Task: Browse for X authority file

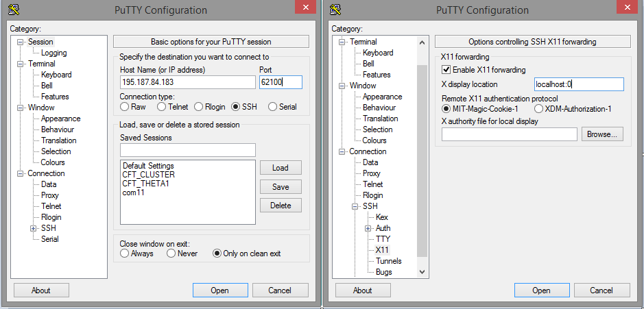Action: pyautogui.click(x=602, y=134)
